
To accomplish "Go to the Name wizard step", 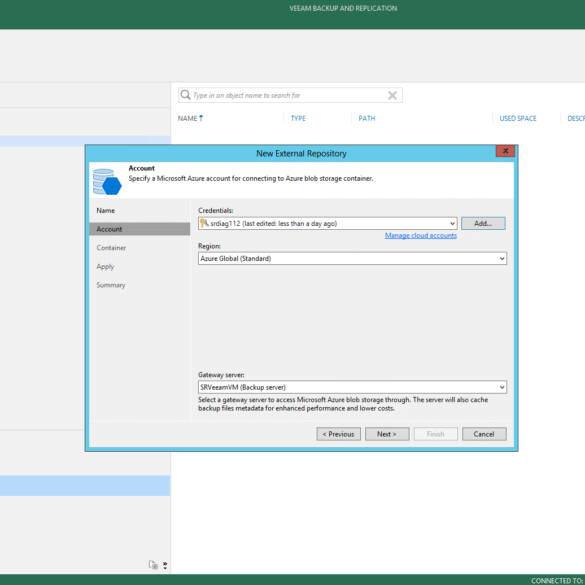I will pyautogui.click(x=106, y=210).
